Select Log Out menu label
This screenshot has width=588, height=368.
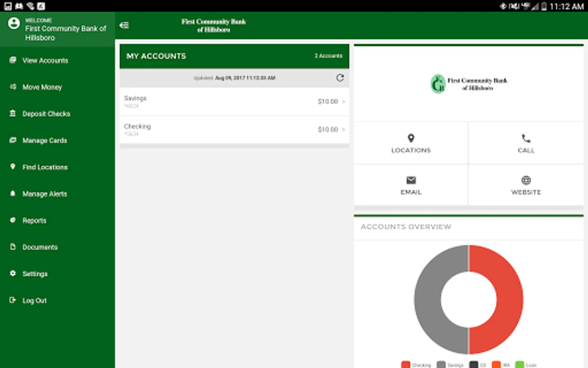[x=35, y=301]
